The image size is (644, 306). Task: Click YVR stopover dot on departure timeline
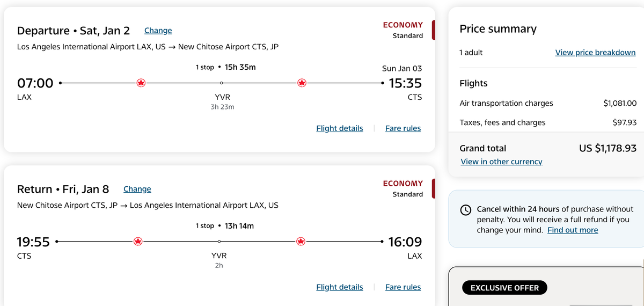pos(222,83)
